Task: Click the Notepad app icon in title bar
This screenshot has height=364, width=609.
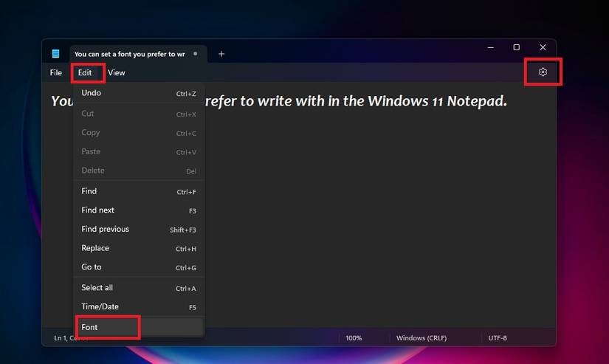Action: 55,54
